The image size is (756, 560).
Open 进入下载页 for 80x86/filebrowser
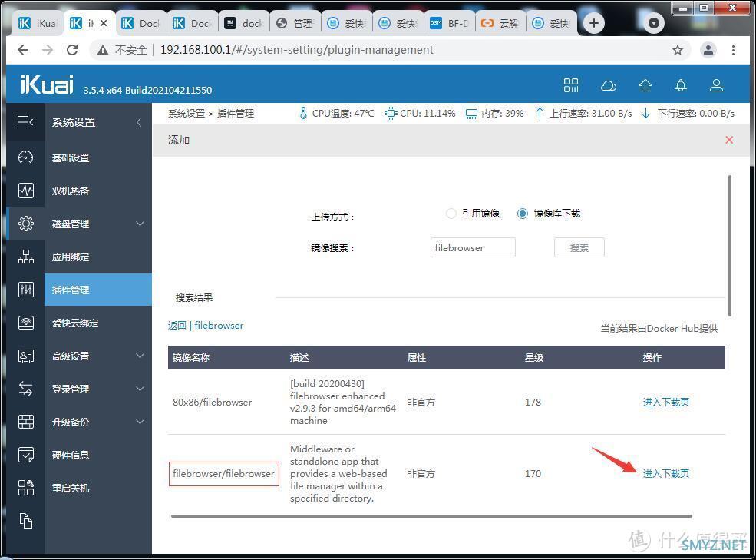(x=666, y=402)
